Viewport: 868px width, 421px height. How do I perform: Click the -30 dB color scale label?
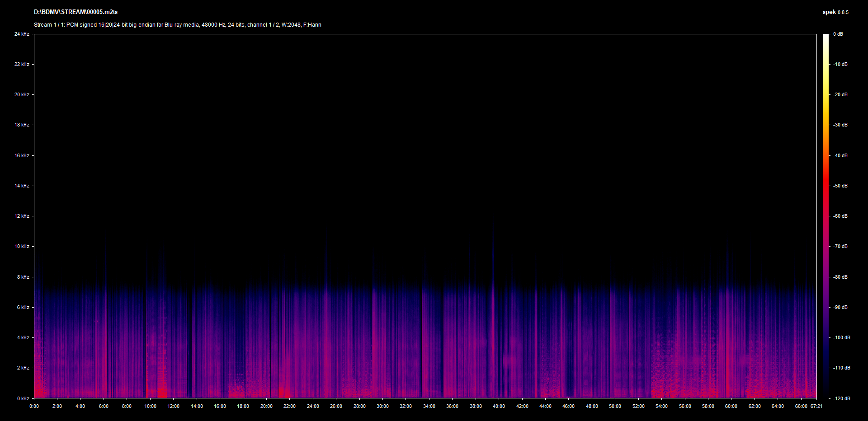click(840, 125)
